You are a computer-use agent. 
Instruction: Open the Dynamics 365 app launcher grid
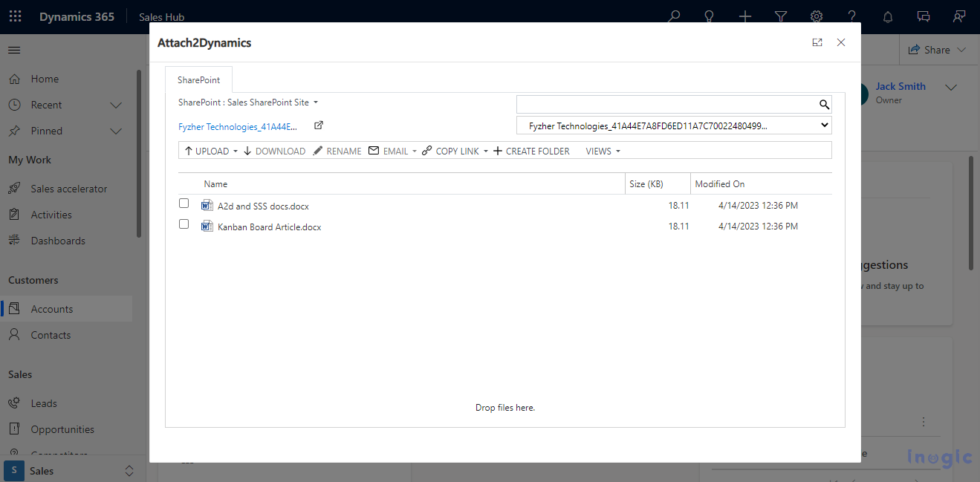[x=15, y=16]
